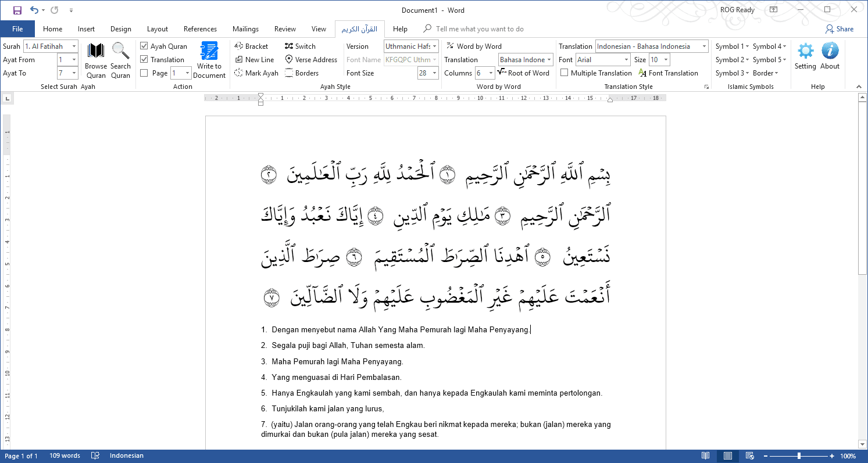
Task: Expand the Ayat To dropdown
Action: point(74,73)
